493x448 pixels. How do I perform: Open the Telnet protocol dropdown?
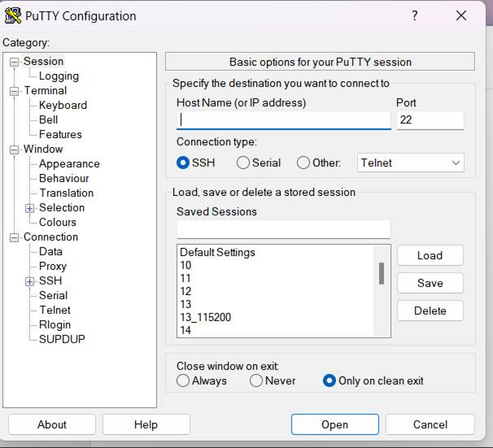pos(411,163)
